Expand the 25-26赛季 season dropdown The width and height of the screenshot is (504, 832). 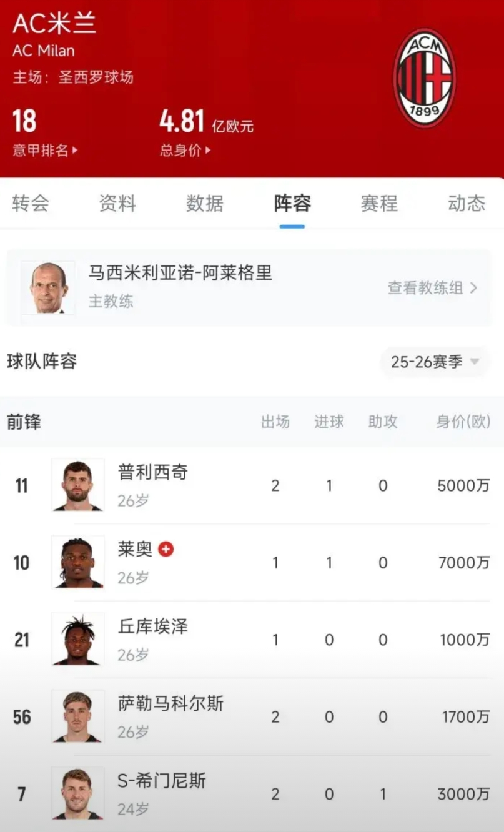[435, 362]
